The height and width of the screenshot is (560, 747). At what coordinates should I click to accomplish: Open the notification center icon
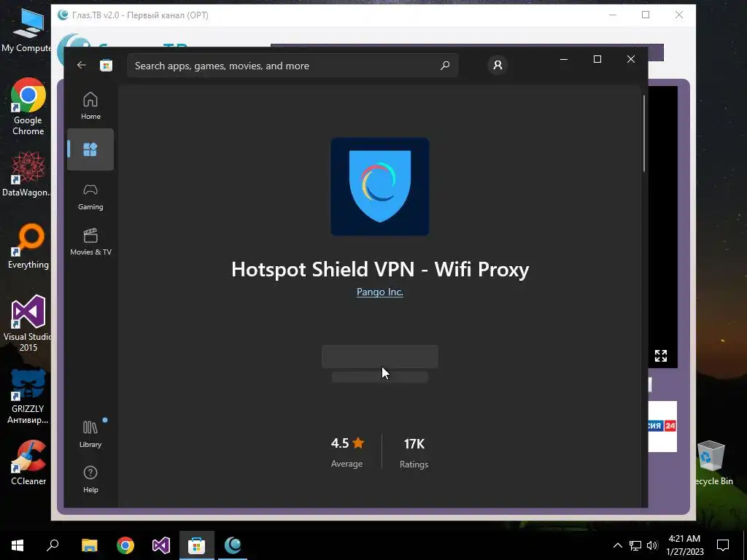(723, 545)
